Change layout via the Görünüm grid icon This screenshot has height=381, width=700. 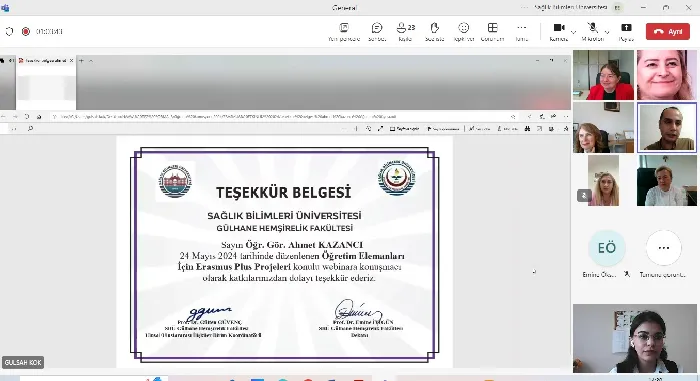(x=492, y=28)
